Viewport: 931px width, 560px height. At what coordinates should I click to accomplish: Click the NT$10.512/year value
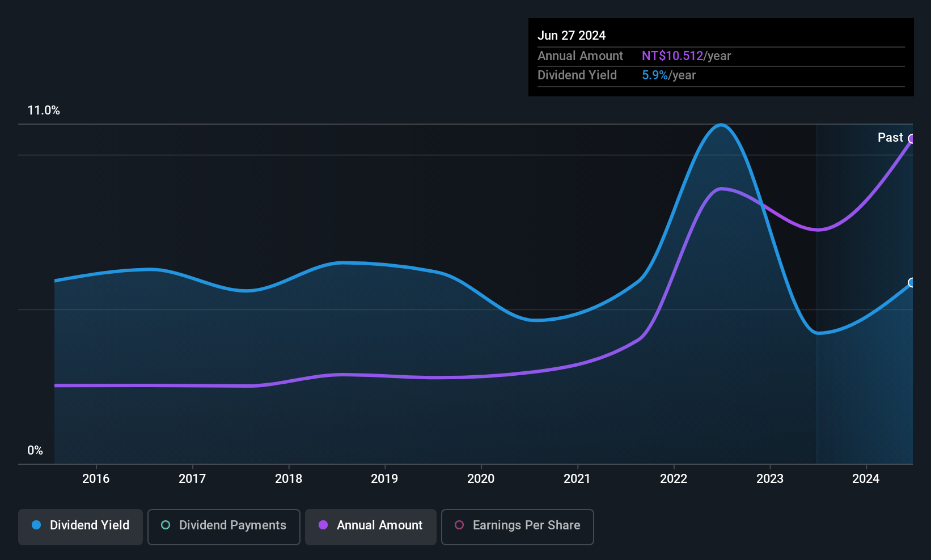tap(686, 56)
